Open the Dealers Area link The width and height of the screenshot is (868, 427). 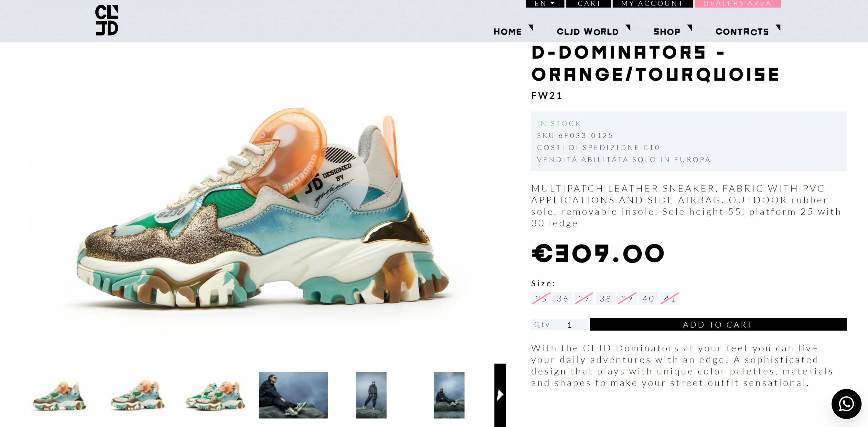coord(737,4)
